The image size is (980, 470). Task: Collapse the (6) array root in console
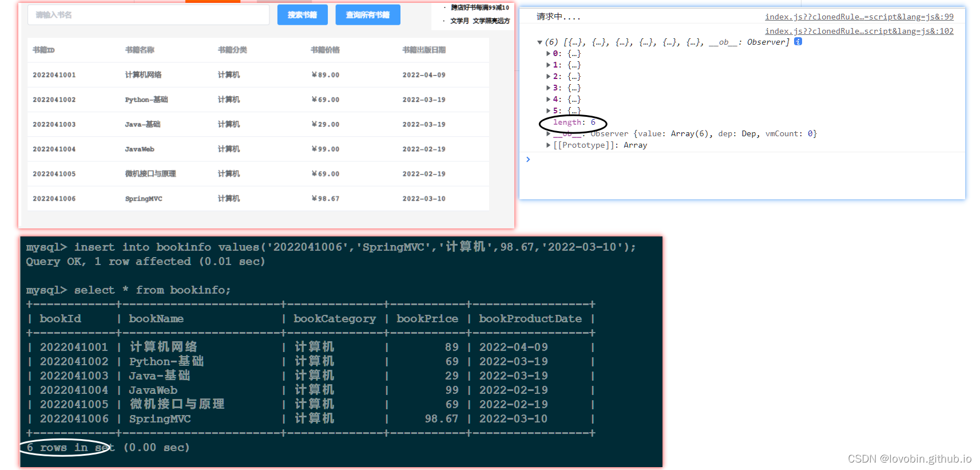coord(539,42)
